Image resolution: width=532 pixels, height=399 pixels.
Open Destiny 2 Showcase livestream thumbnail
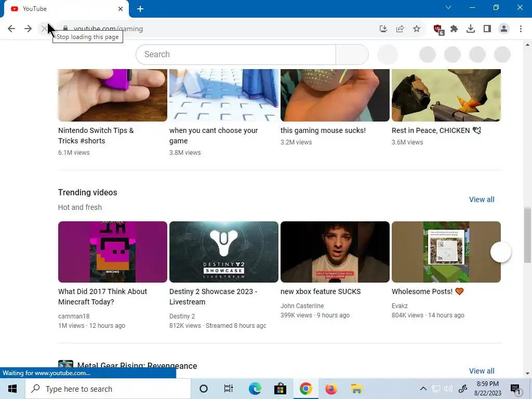[x=224, y=252]
